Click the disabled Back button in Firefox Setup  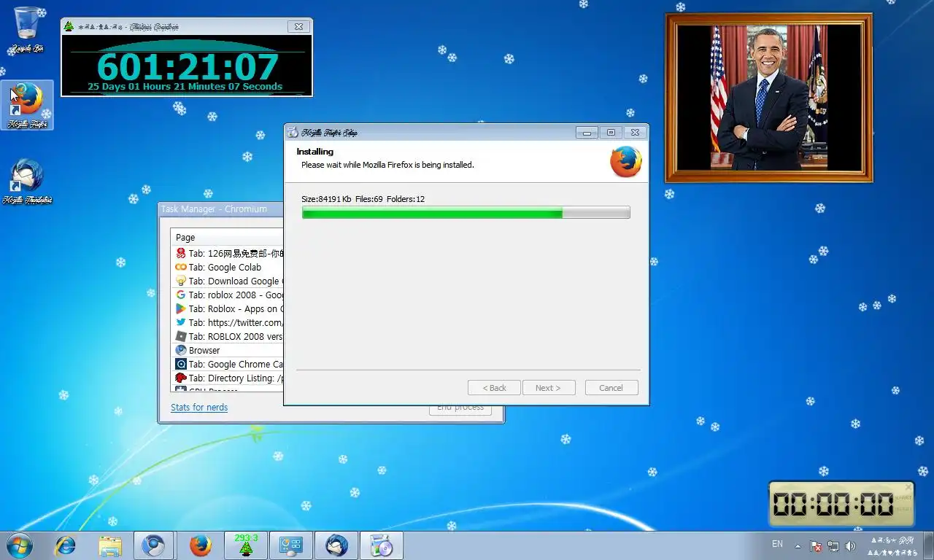pyautogui.click(x=494, y=388)
